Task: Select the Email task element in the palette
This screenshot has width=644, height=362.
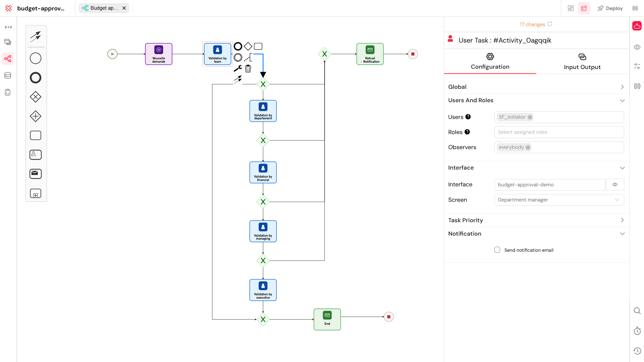Action: pos(35,174)
